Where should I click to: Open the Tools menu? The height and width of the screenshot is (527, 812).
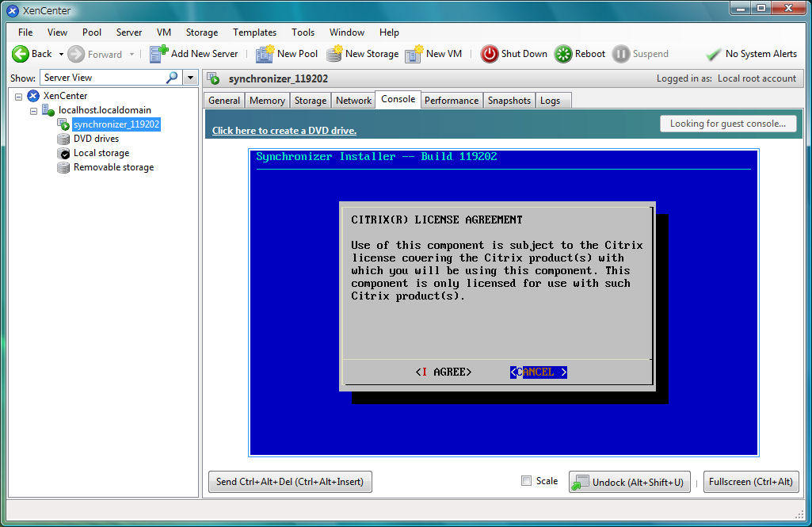[303, 32]
